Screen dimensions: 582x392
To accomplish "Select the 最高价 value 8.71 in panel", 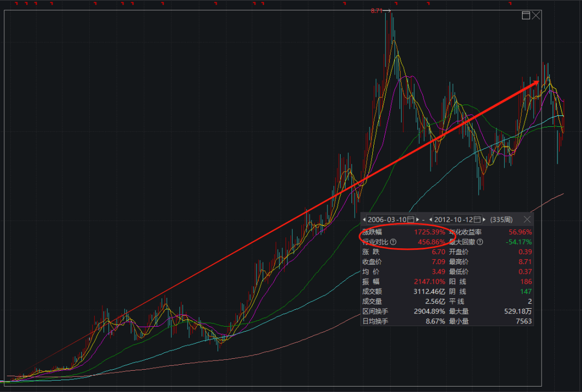I will [525, 262].
